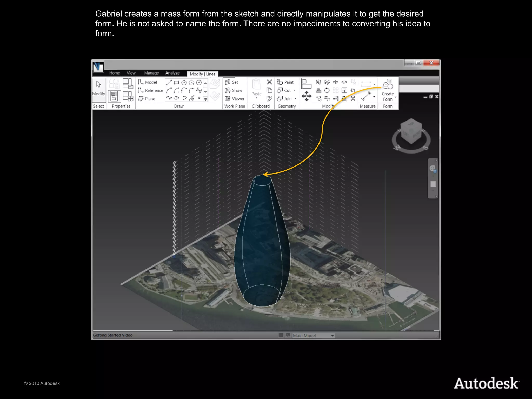
Task: Open the Vasari application menu logo
Action: click(98, 67)
